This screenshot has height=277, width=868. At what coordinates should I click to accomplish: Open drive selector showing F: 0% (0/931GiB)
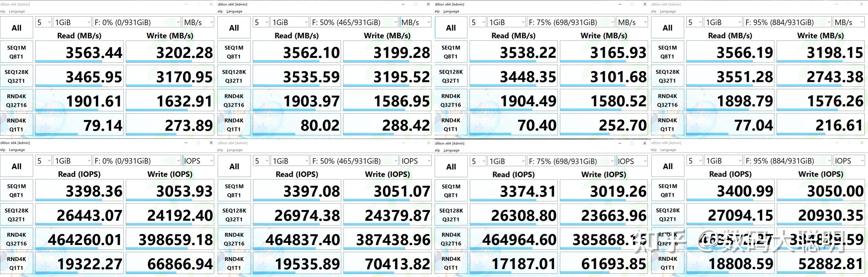click(136, 22)
